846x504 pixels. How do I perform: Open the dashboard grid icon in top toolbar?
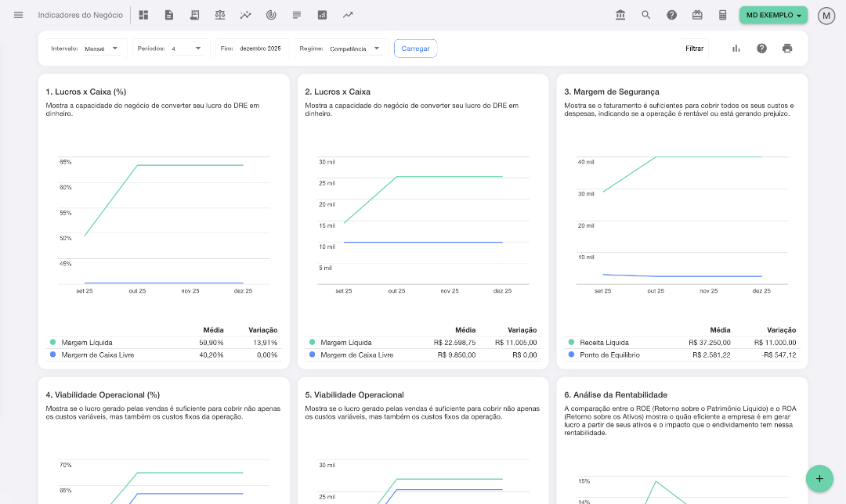point(143,15)
